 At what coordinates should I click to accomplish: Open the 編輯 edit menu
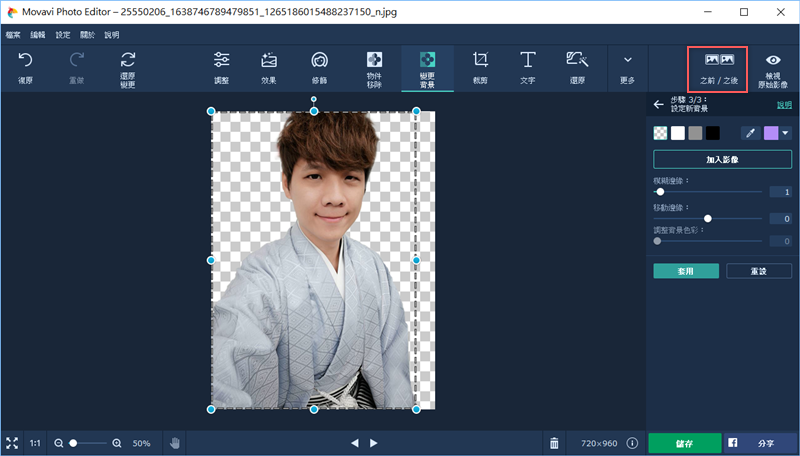click(x=38, y=35)
